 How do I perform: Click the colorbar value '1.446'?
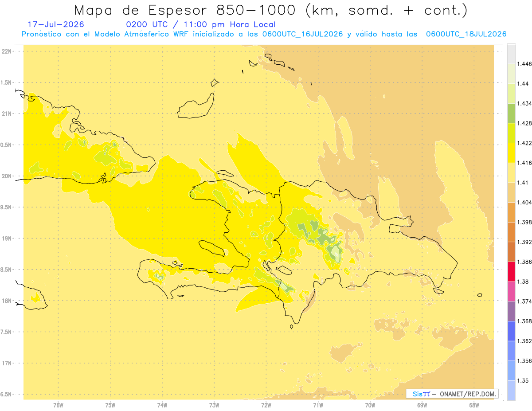point(524,64)
